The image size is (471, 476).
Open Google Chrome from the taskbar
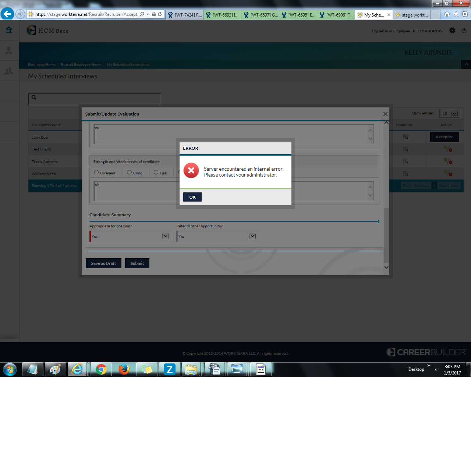point(101,369)
